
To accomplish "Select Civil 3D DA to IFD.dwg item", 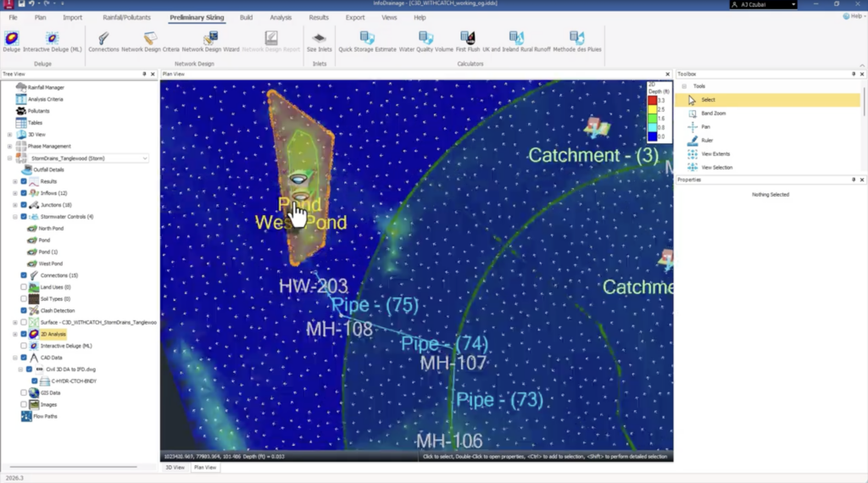I will (x=70, y=369).
